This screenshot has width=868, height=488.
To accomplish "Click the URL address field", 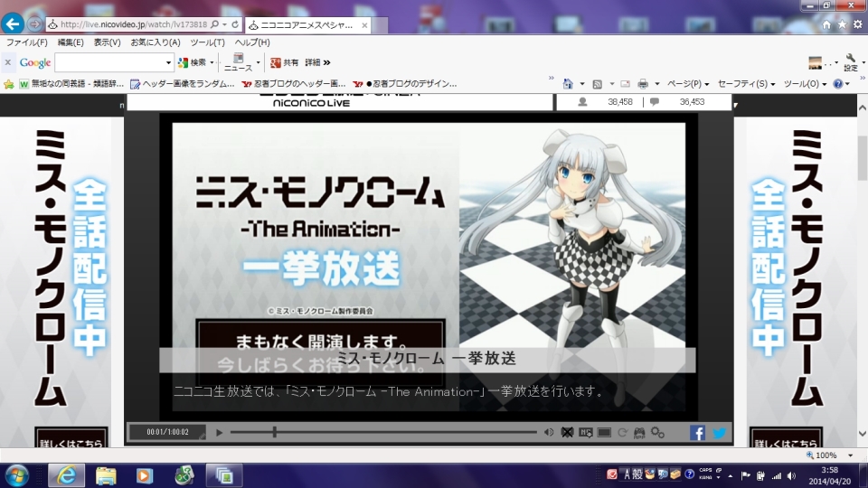I will point(134,24).
